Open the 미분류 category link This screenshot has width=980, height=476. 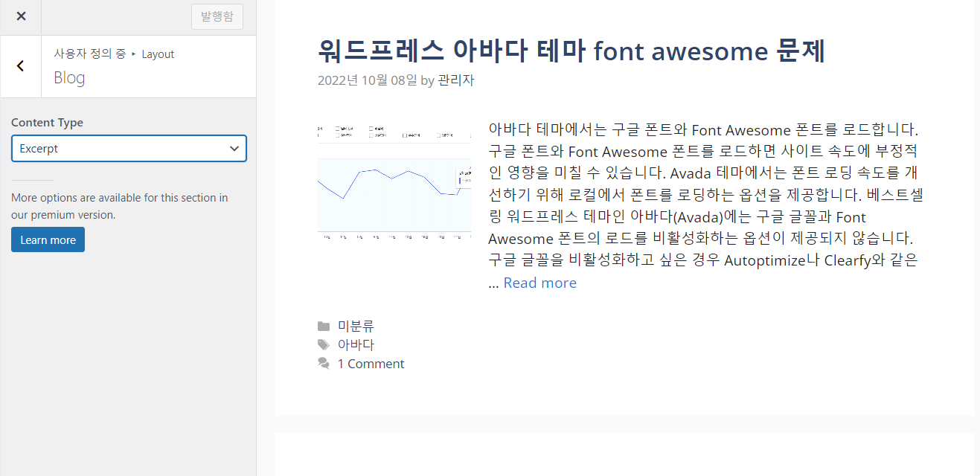coord(356,326)
